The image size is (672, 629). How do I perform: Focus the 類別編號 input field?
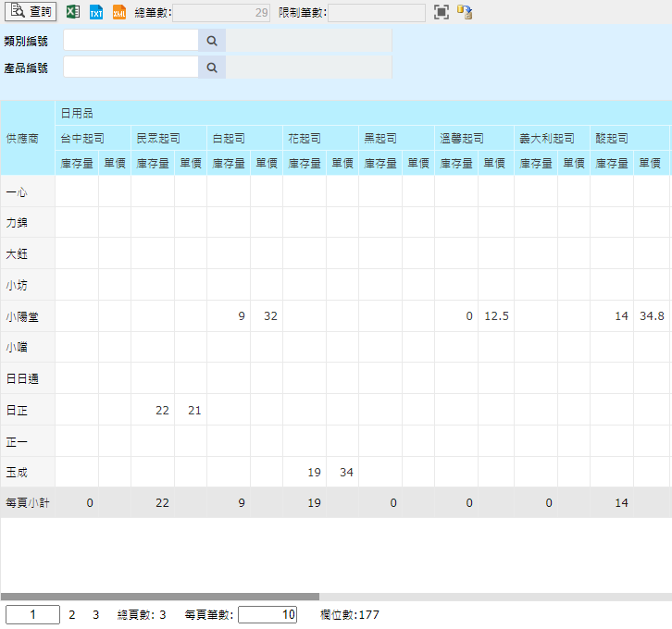[131, 41]
